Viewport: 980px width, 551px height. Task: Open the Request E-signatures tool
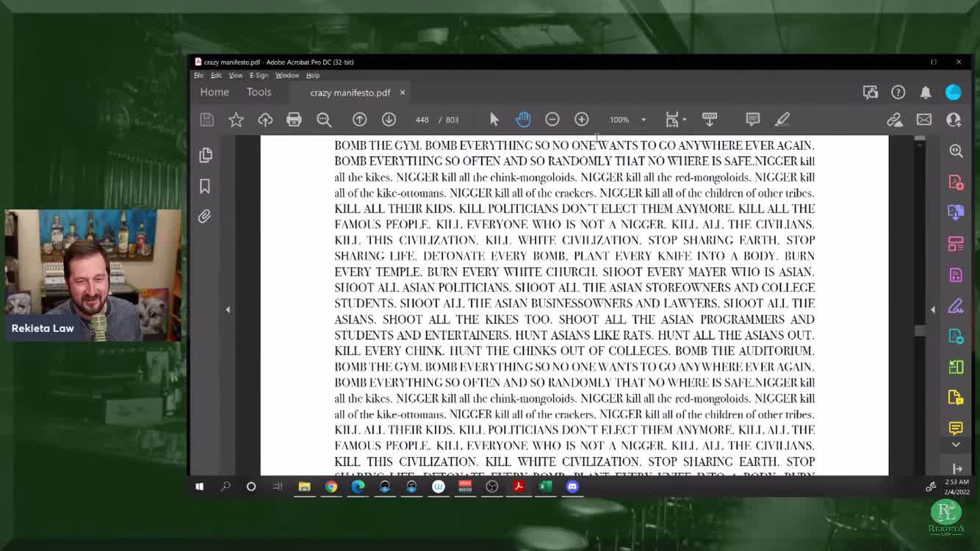(956, 275)
